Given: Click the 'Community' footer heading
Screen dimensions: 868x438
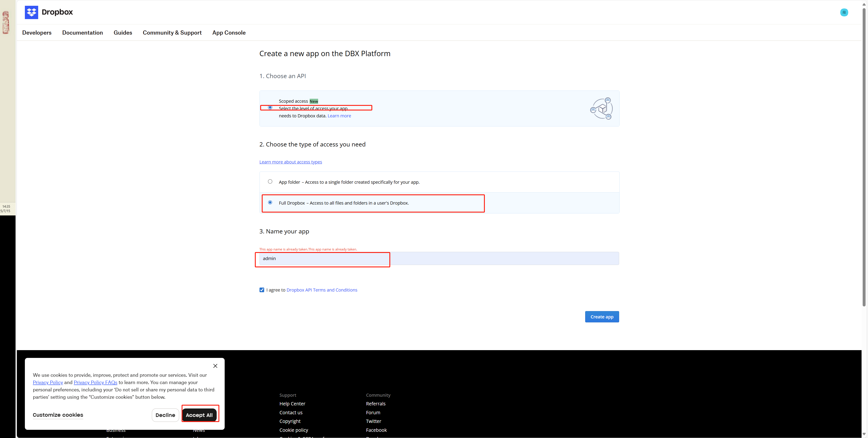Looking at the screenshot, I should (378, 395).
